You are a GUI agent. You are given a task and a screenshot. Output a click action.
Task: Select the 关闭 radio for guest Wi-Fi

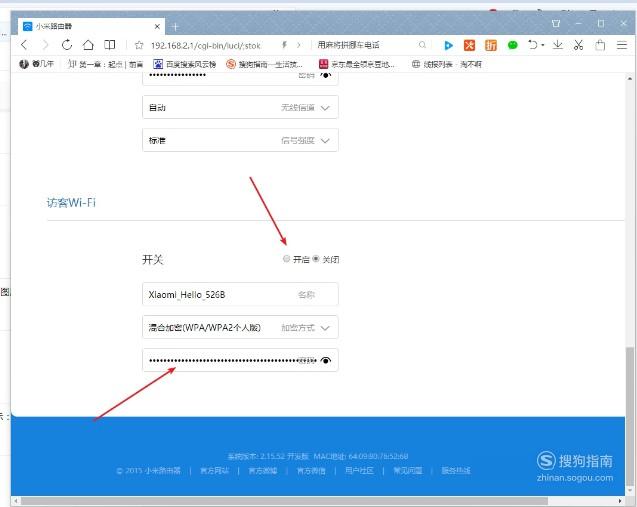click(x=316, y=259)
